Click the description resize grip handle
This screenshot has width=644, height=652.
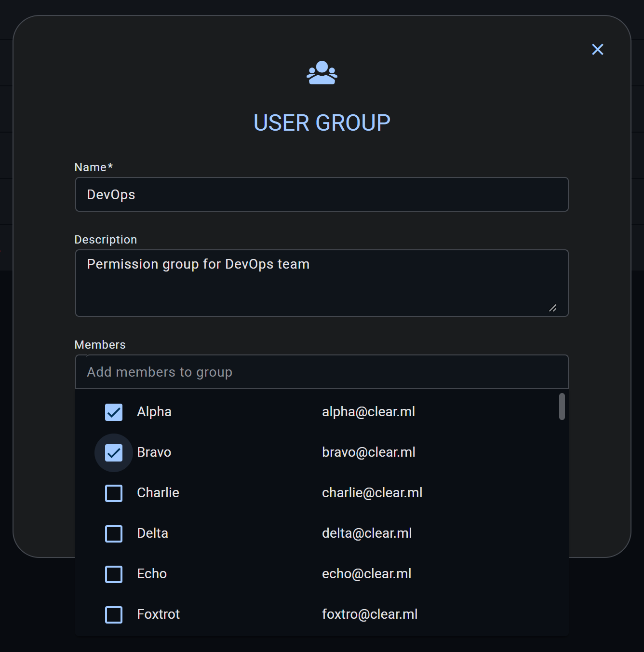click(x=554, y=309)
